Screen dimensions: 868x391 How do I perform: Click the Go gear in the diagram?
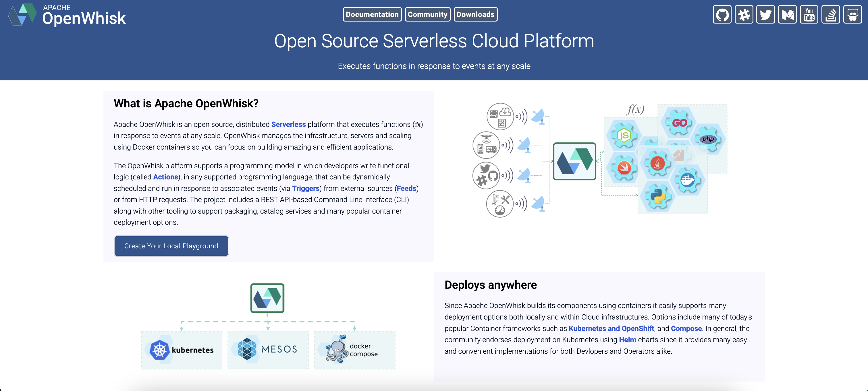click(678, 123)
